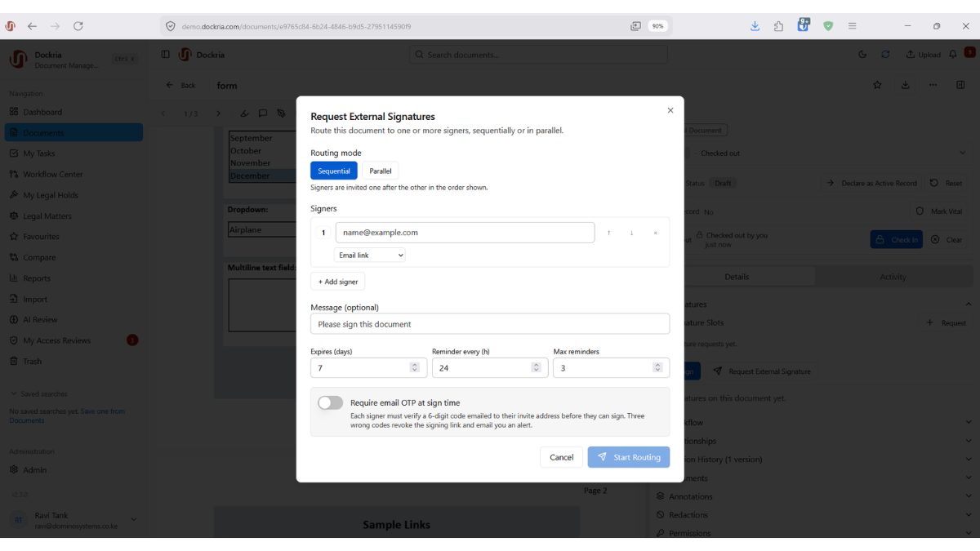
Task: Open Compare in the sidebar
Action: (x=73, y=257)
